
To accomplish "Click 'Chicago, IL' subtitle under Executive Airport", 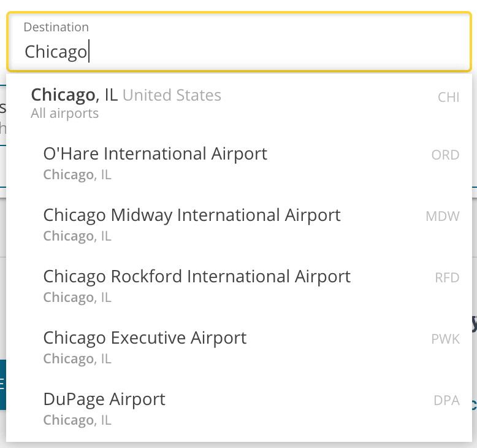I will tap(77, 359).
